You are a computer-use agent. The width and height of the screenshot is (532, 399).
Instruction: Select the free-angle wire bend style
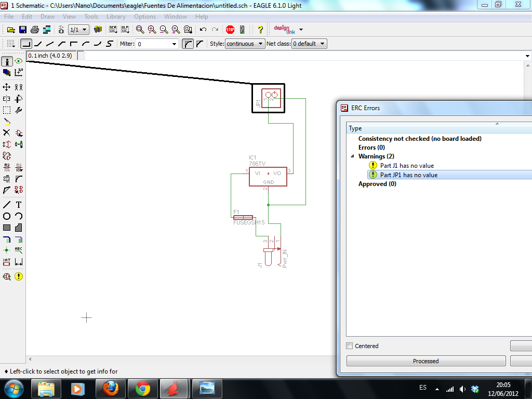(50, 44)
